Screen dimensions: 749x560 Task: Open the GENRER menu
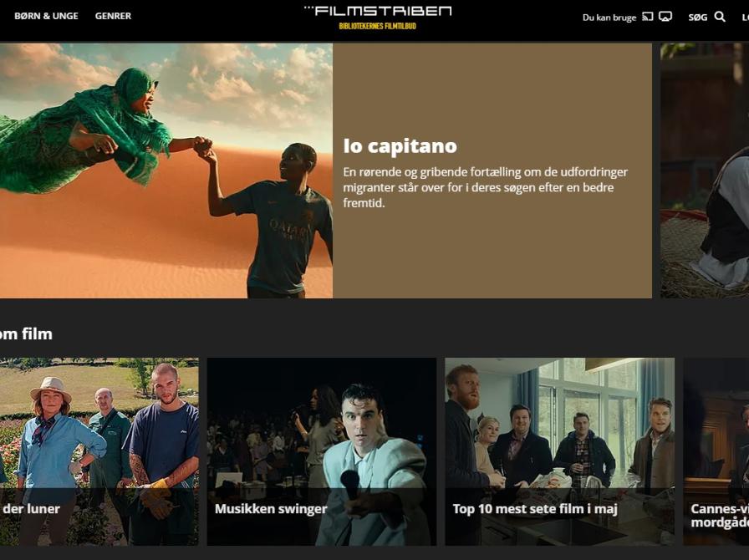(x=113, y=16)
